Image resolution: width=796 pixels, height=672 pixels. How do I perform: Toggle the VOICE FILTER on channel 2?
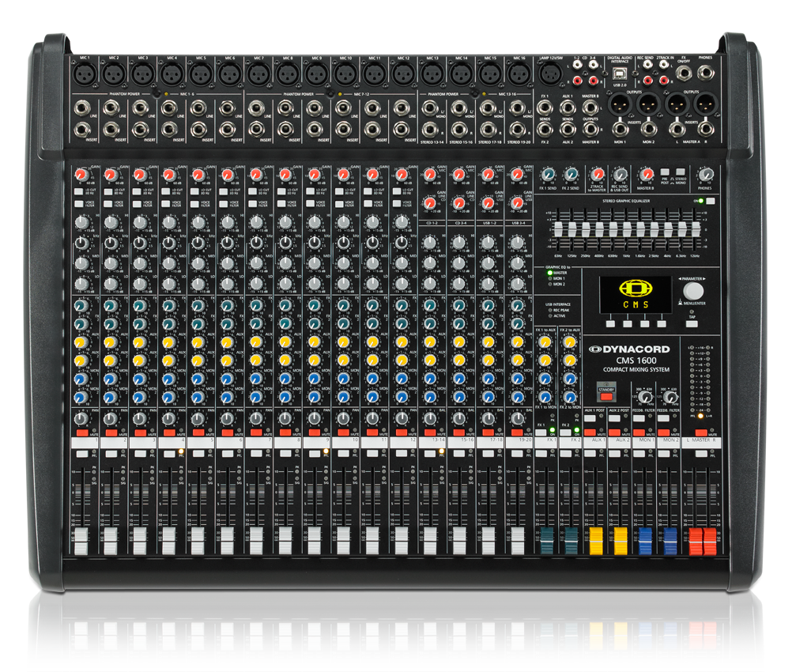point(108,203)
